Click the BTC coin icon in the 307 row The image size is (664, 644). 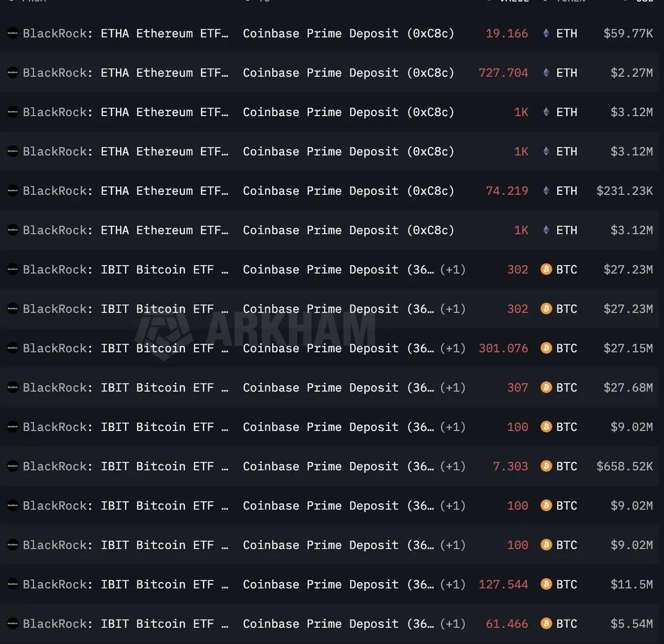tap(546, 387)
